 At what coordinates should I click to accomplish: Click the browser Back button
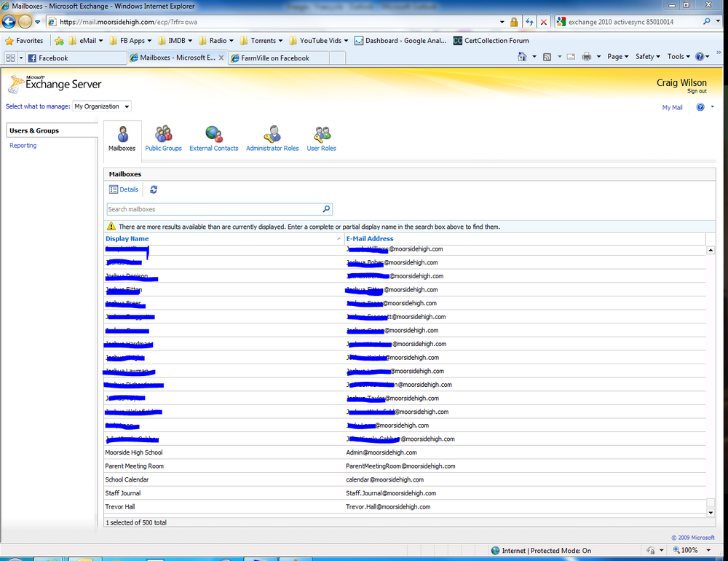click(8, 21)
